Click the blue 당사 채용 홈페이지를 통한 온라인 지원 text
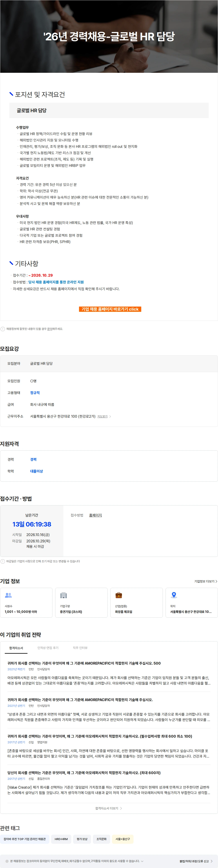Image resolution: width=218 pixels, height=868 pixels. [56, 282]
